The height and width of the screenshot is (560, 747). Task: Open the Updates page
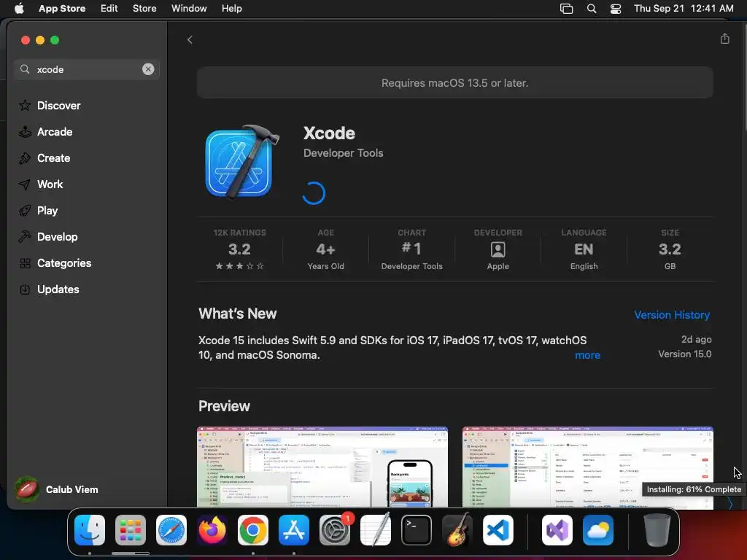click(x=49, y=289)
